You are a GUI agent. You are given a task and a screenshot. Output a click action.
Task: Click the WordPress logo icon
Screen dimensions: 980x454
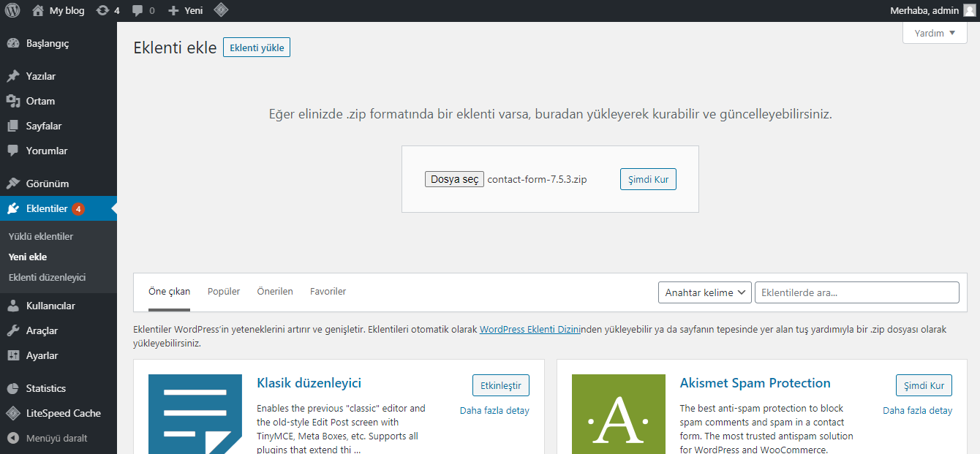point(12,11)
